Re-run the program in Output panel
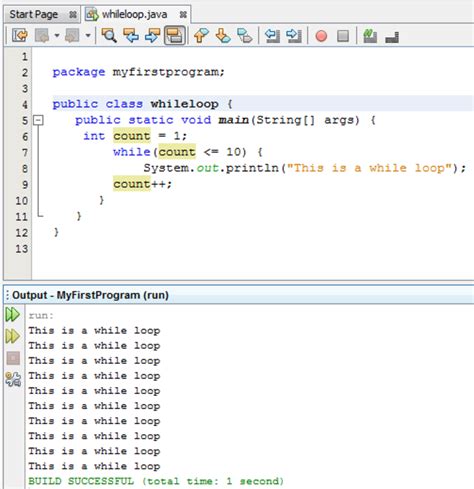Viewport: 474px width, 489px height. 13,314
